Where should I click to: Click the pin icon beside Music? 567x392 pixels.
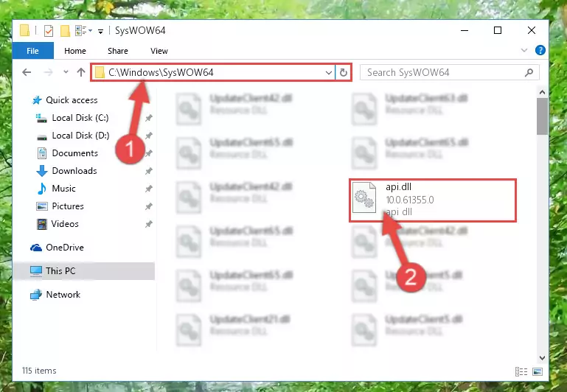[149, 189]
